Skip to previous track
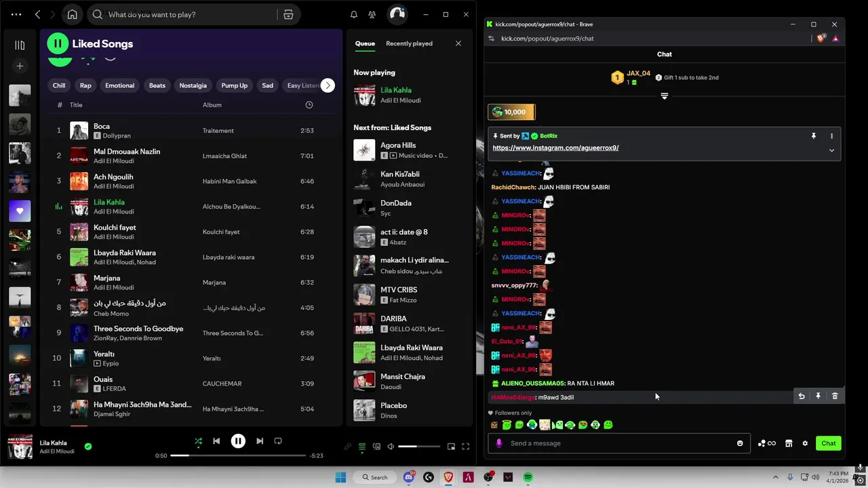Screen dimensions: 868x488 tap(216, 441)
